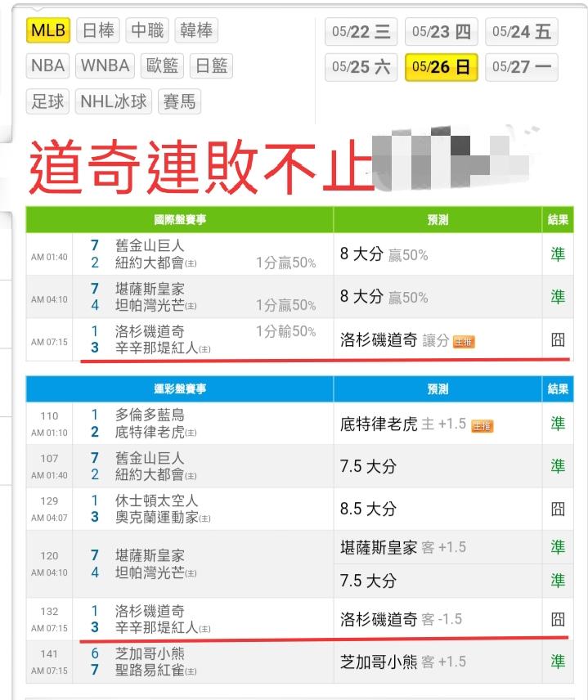The width and height of the screenshot is (588, 700).
Task: Click game number 141
Action: (49, 654)
